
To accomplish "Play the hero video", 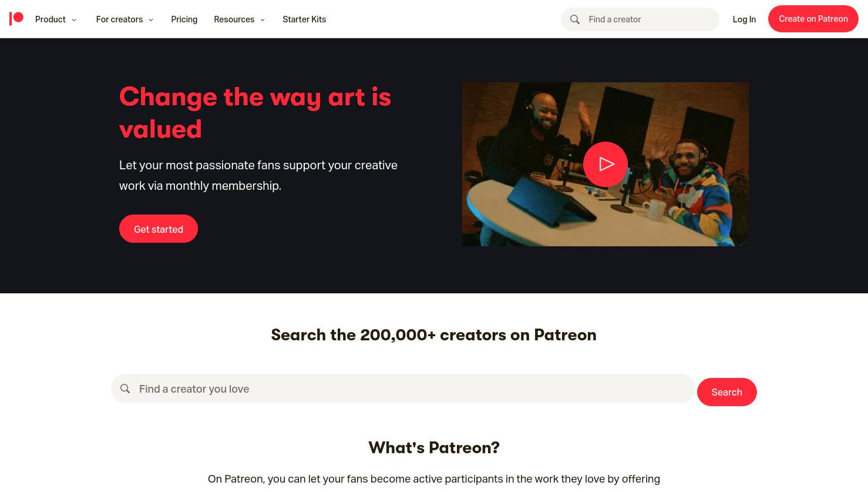I will [605, 164].
